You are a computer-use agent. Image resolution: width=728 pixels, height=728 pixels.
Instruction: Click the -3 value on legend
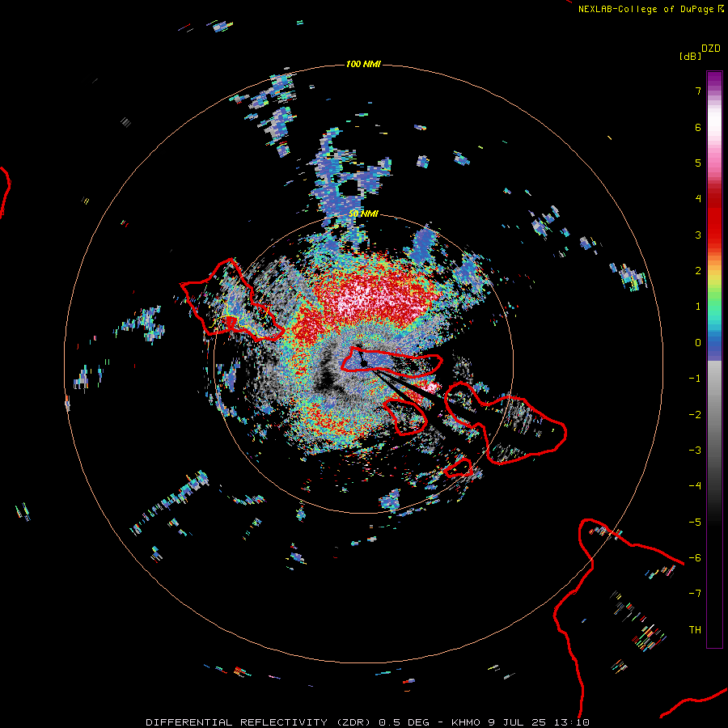point(695,451)
